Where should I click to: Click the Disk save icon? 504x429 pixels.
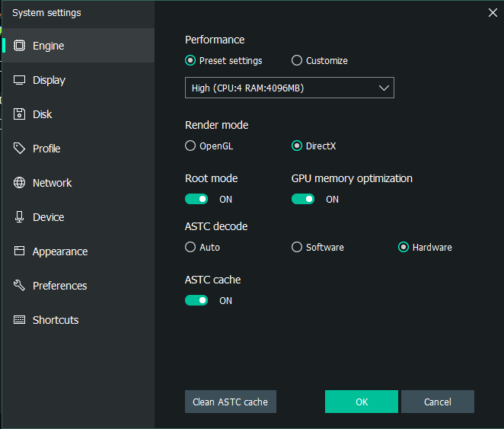[x=19, y=114]
